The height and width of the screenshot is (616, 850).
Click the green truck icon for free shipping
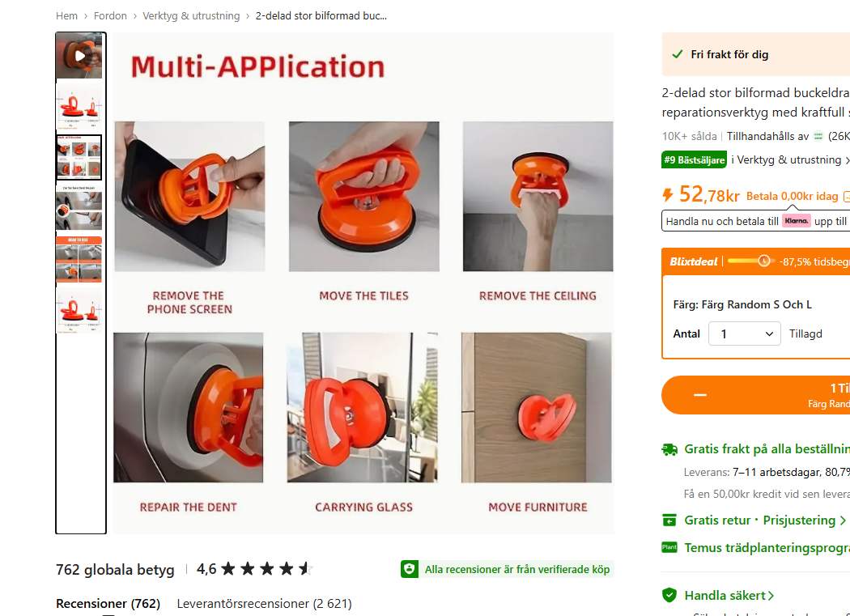coord(669,449)
